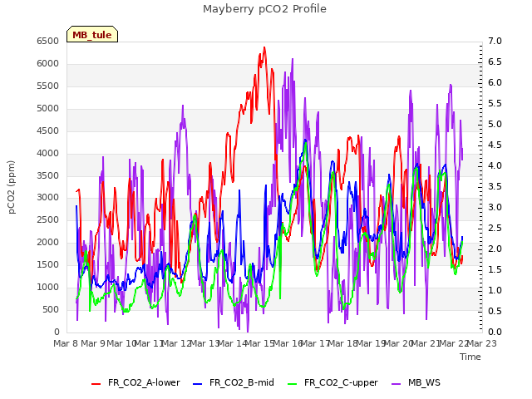The image size is (532, 399).
Task: Click the 2.5 right axis tick label
Action: [495, 228]
